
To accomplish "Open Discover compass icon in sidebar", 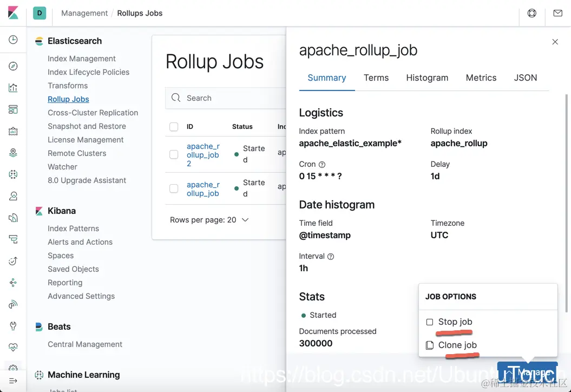I will pos(13,67).
